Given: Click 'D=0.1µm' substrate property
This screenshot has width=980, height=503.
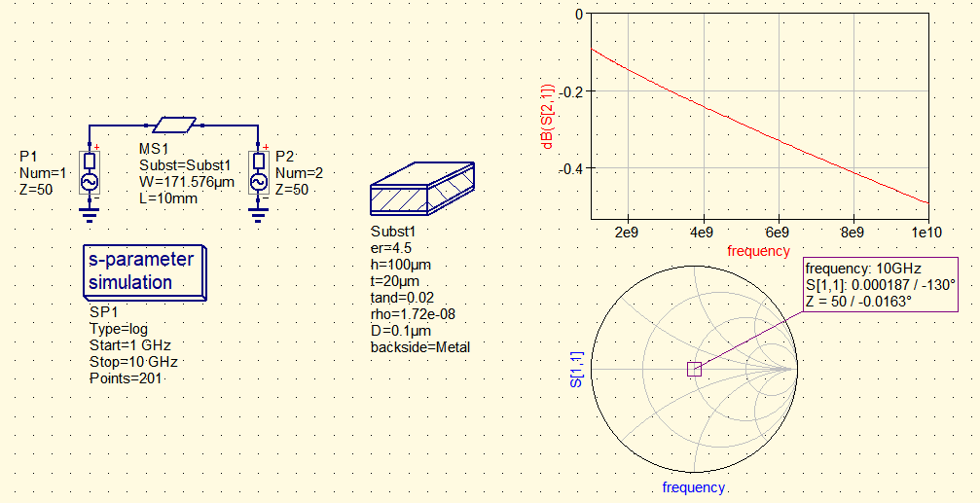Looking at the screenshot, I should [401, 331].
